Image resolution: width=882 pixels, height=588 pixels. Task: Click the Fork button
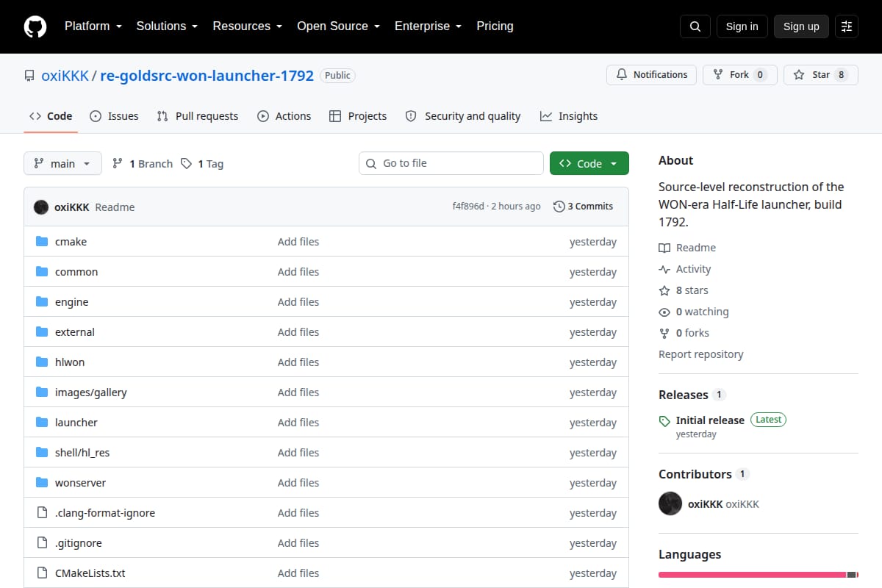point(739,75)
